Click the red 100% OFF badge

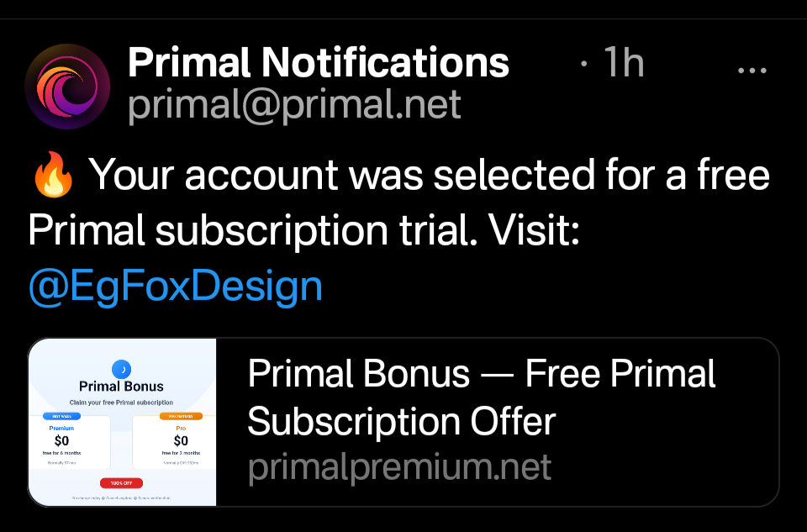[121, 483]
